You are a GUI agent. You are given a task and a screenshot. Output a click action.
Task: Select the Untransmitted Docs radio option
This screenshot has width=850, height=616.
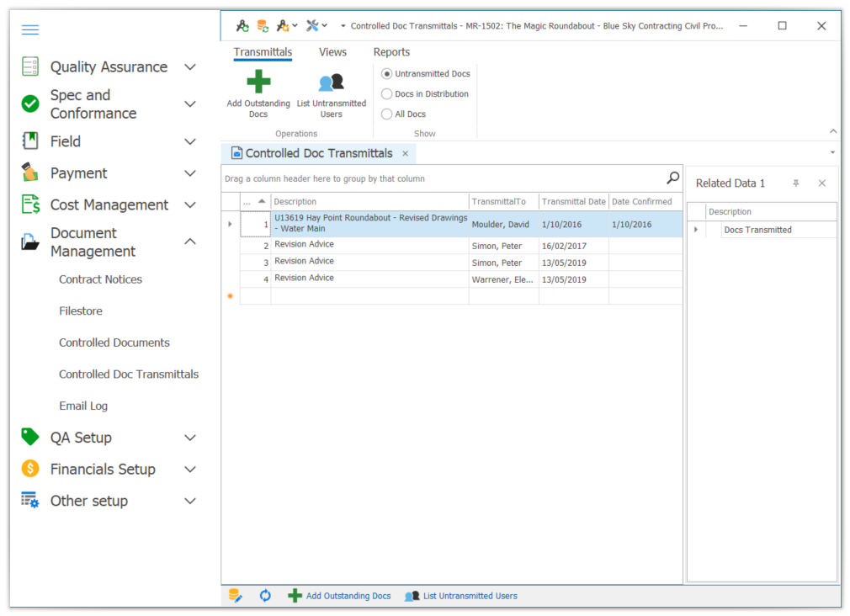[x=387, y=74]
